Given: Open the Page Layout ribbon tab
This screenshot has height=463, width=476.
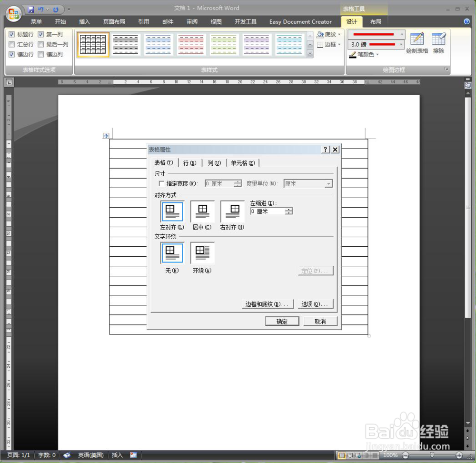Looking at the screenshot, I should point(114,21).
